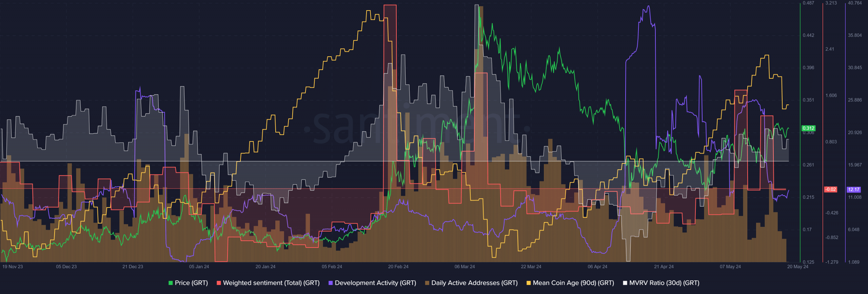Click the brown Daily Active Addresses swatch
This screenshot has height=294, width=868.
click(x=427, y=283)
